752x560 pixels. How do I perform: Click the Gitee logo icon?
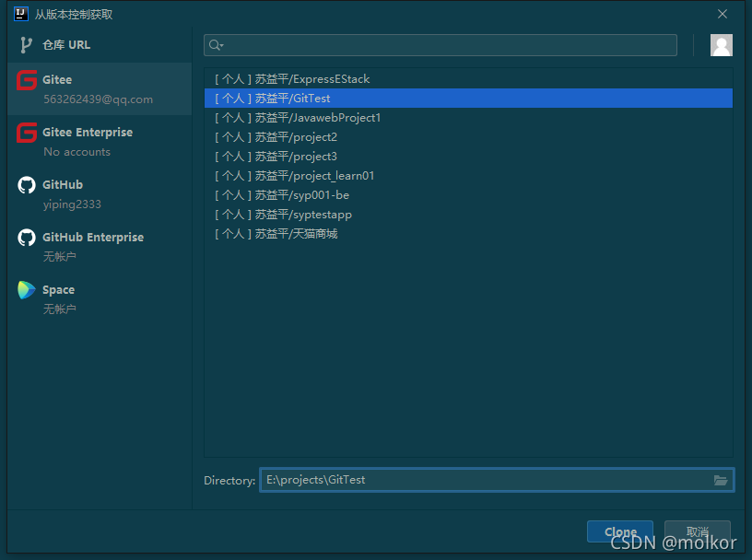pyautogui.click(x=27, y=80)
